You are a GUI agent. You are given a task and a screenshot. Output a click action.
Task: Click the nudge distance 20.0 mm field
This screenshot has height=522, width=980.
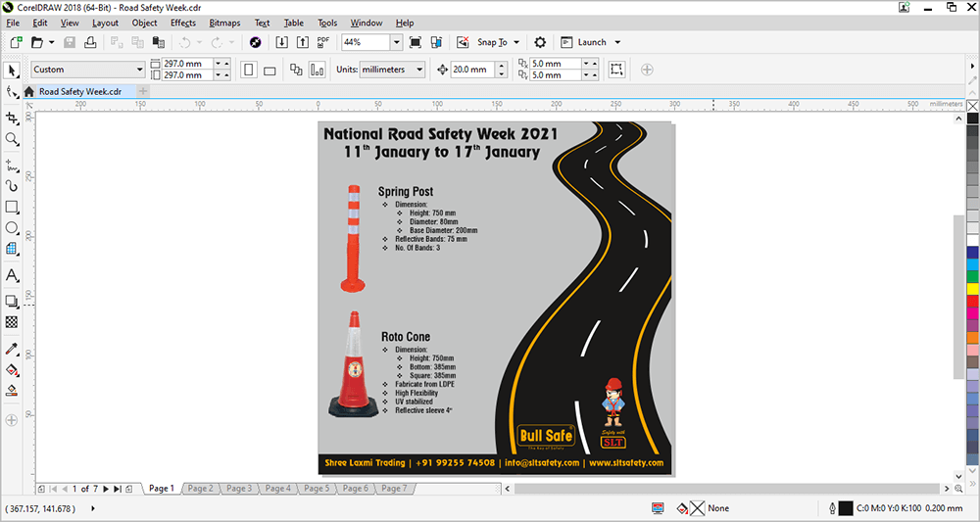(x=472, y=70)
